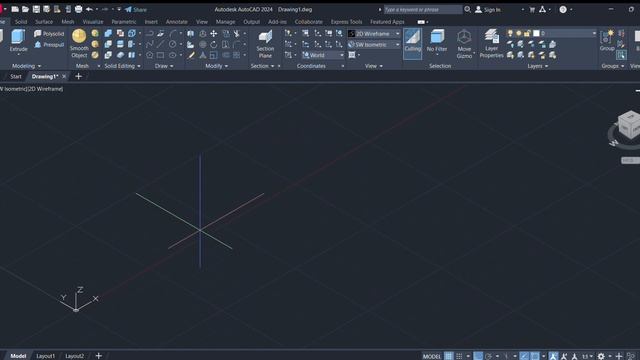Switch to the Surface ribbon tab

(44, 22)
